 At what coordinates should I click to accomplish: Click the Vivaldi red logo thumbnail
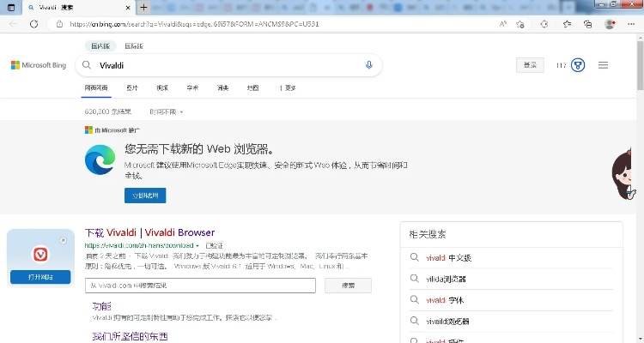(40, 254)
